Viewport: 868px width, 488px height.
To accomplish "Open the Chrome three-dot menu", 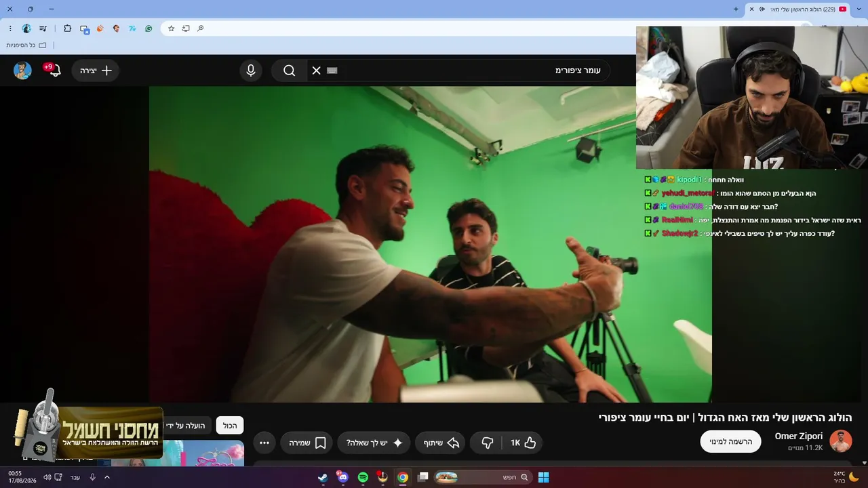I will [10, 28].
